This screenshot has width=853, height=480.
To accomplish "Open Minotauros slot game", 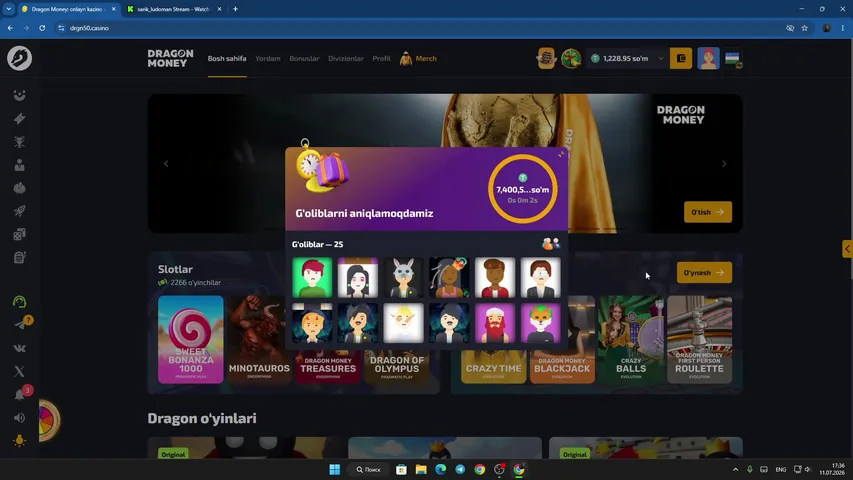I will coord(259,340).
